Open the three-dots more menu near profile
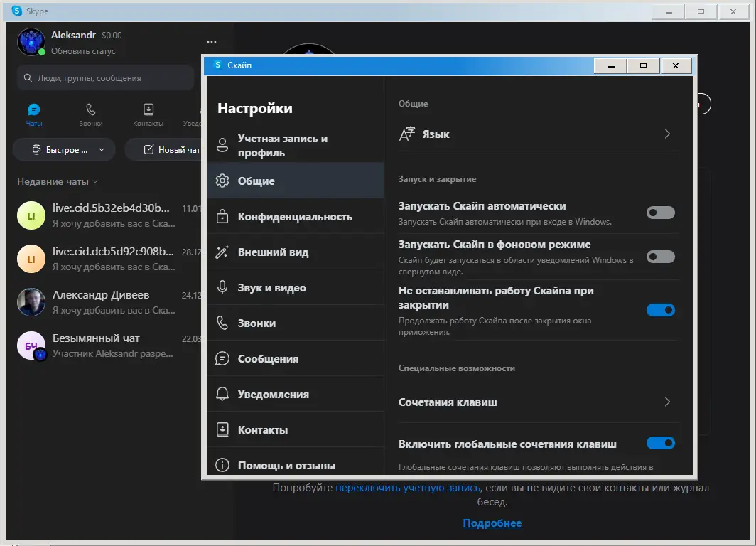Viewport: 756px width, 546px height. click(212, 42)
